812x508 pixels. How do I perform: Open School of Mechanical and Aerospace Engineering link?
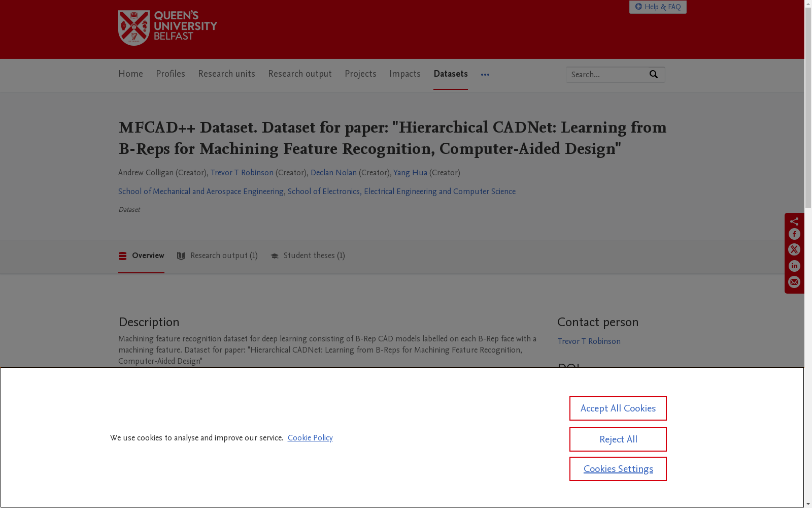[x=201, y=192]
